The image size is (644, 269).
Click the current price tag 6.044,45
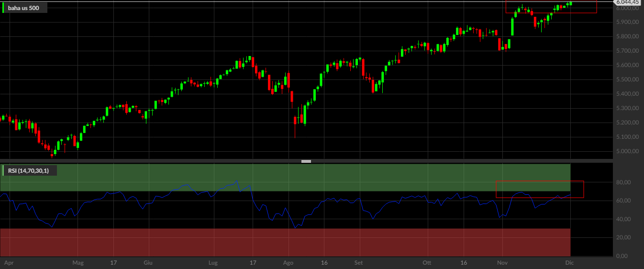coord(628,2)
